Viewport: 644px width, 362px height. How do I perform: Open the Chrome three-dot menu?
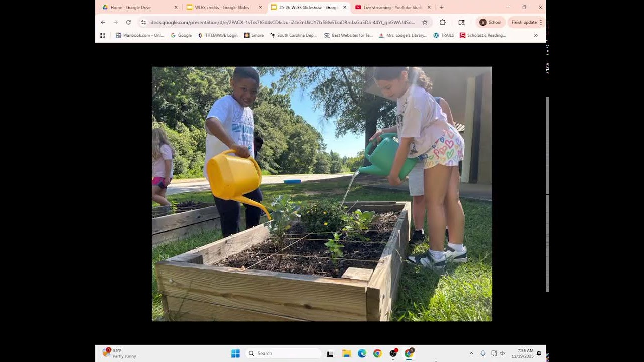pos(541,22)
